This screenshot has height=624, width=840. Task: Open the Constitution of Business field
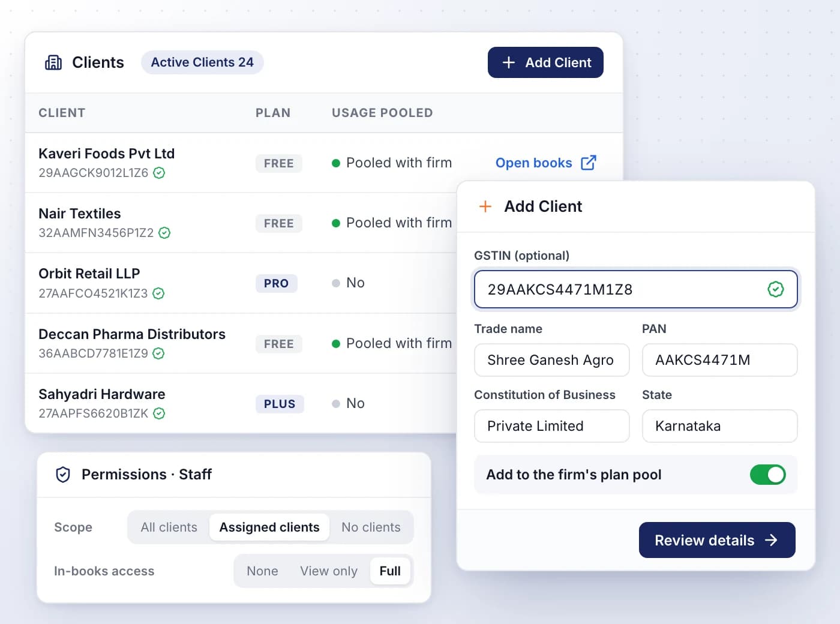coord(552,426)
